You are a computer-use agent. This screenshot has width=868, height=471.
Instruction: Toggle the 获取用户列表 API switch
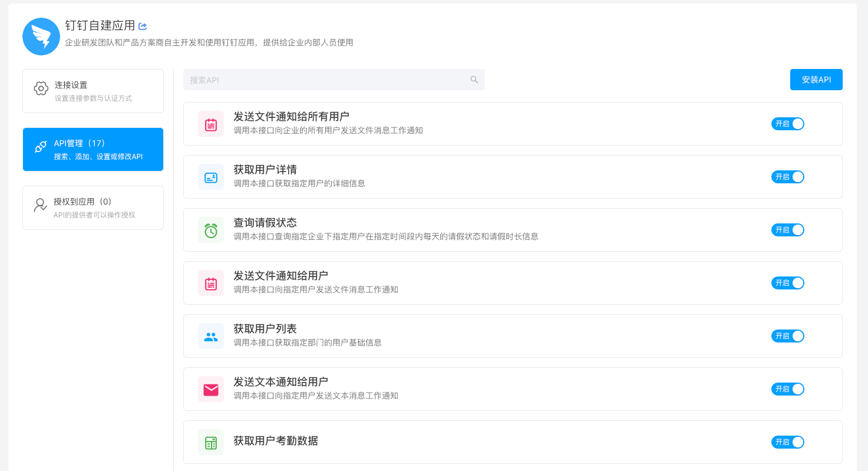pyautogui.click(x=787, y=335)
